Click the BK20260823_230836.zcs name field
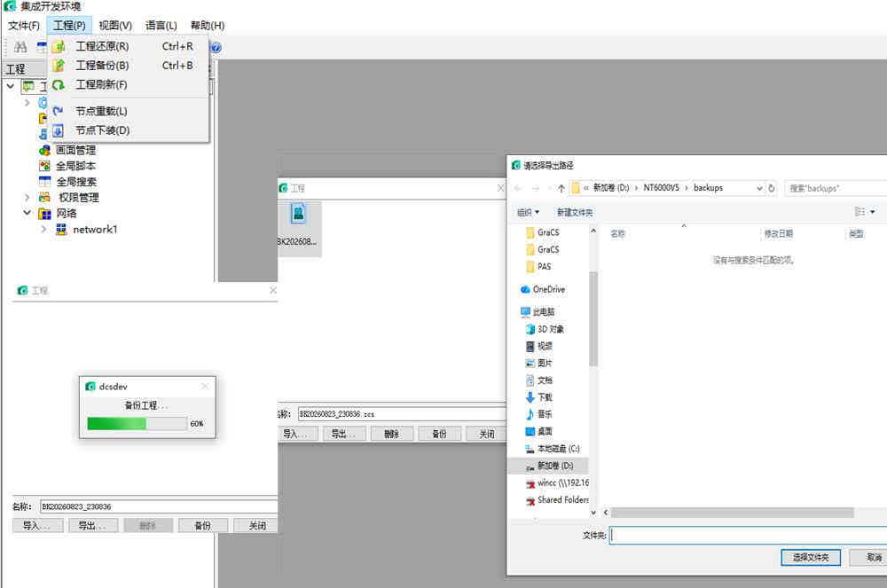Screen dimensions: 887x588 [403, 414]
